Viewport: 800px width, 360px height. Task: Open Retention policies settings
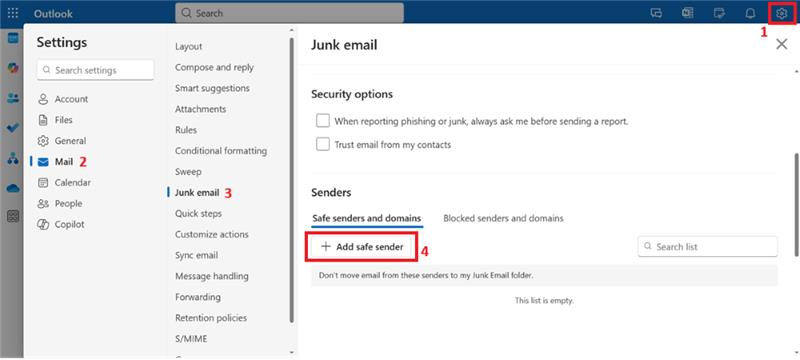211,318
